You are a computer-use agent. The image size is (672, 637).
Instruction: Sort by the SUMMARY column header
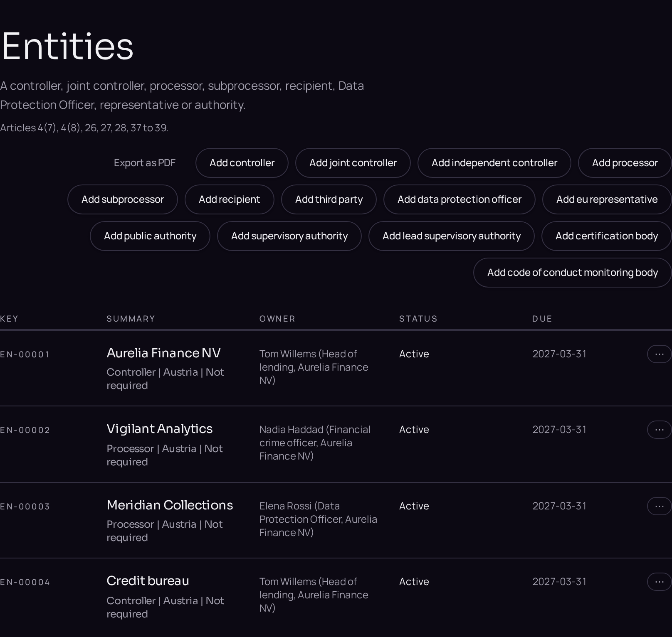click(x=131, y=319)
